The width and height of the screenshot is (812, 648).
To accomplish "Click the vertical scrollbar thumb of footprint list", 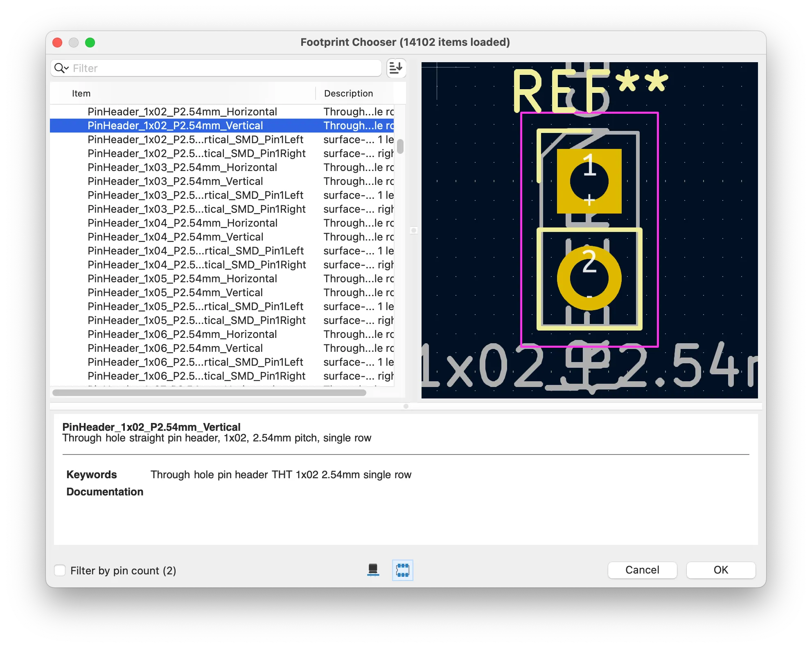I will [400, 146].
